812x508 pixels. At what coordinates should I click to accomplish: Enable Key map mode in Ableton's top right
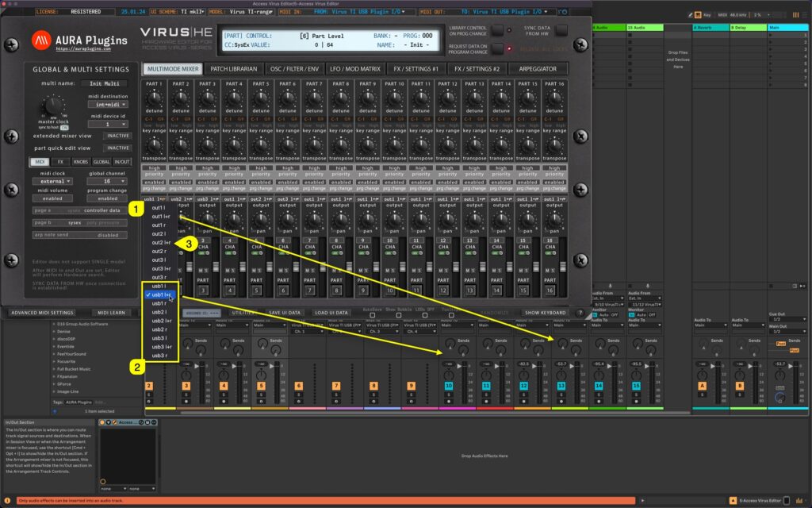coord(706,15)
